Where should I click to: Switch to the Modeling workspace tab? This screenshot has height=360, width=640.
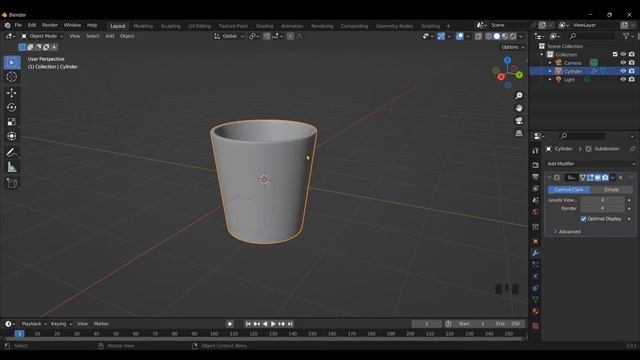click(143, 26)
